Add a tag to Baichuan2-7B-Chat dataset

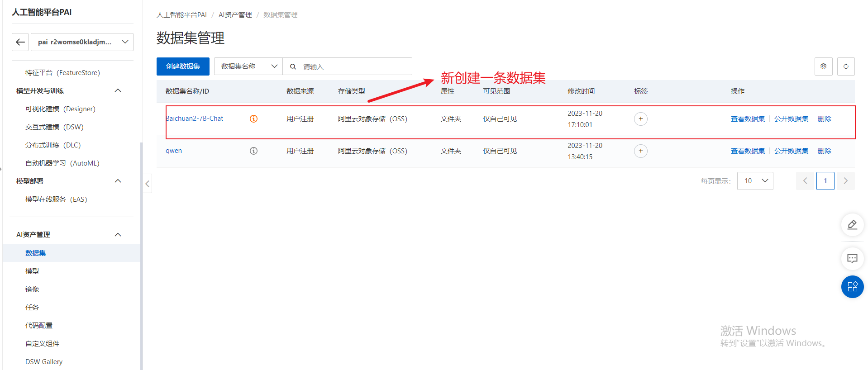coord(640,119)
